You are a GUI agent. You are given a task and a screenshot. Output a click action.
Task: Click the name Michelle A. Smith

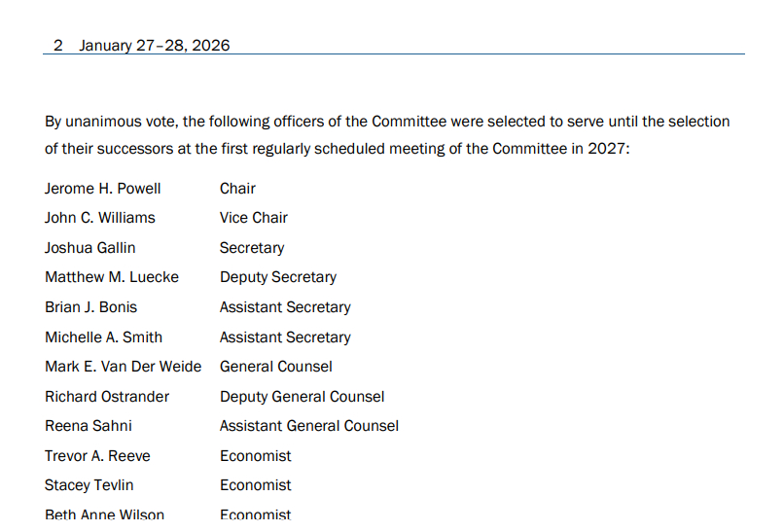point(103,337)
